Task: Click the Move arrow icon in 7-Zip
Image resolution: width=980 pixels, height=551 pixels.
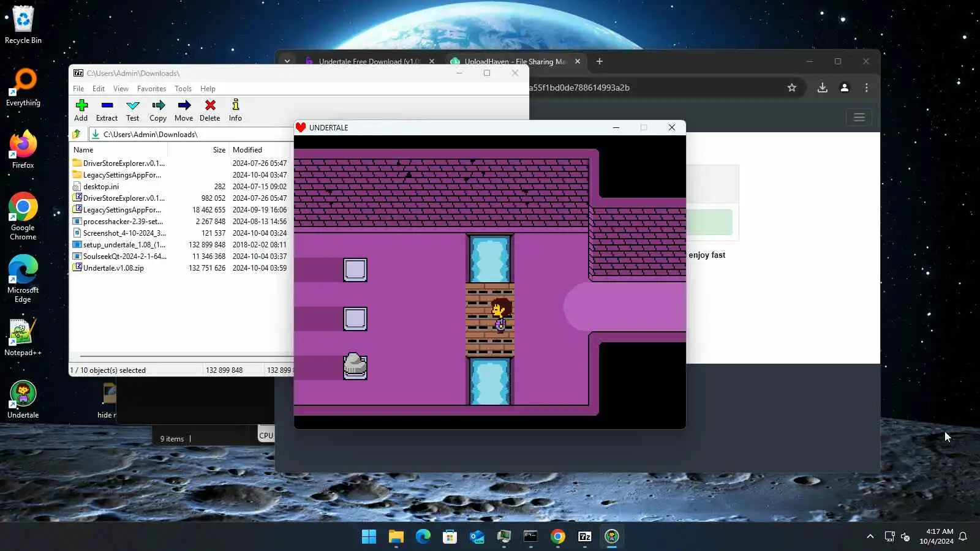Action: coord(184,110)
